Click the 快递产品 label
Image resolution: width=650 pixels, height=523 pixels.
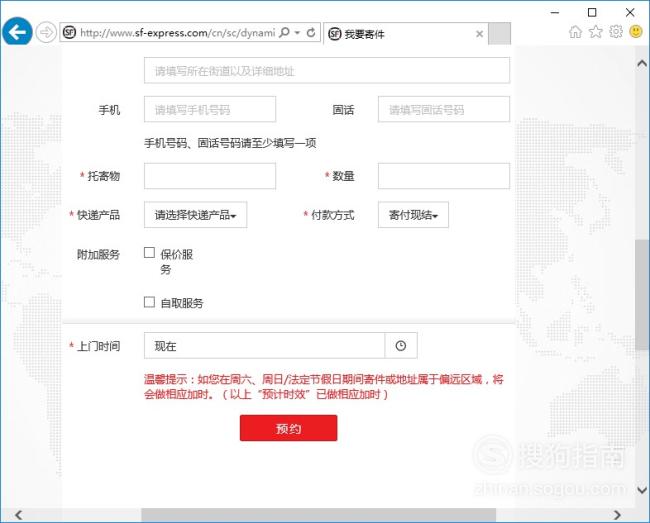click(x=98, y=215)
